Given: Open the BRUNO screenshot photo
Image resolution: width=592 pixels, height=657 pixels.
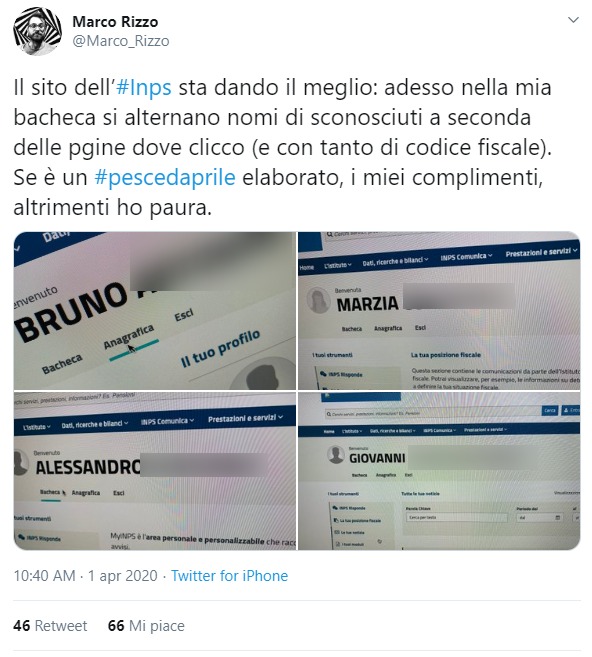Looking at the screenshot, I should 155,310.
